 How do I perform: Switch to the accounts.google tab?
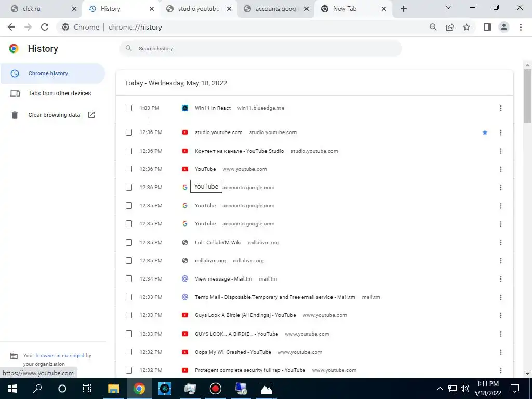(275, 9)
